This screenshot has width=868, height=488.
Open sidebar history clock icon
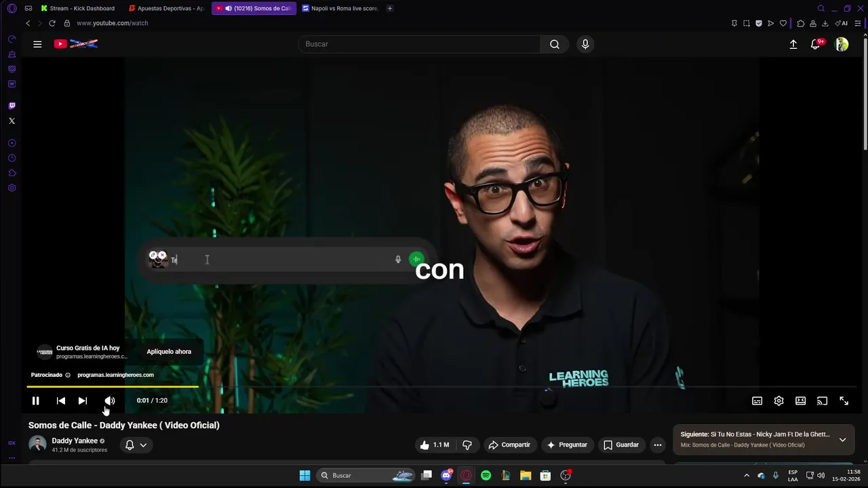pyautogui.click(x=12, y=158)
